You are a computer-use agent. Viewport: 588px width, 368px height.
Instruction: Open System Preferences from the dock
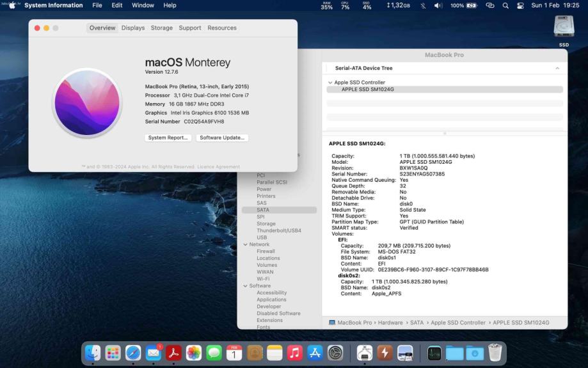(335, 353)
